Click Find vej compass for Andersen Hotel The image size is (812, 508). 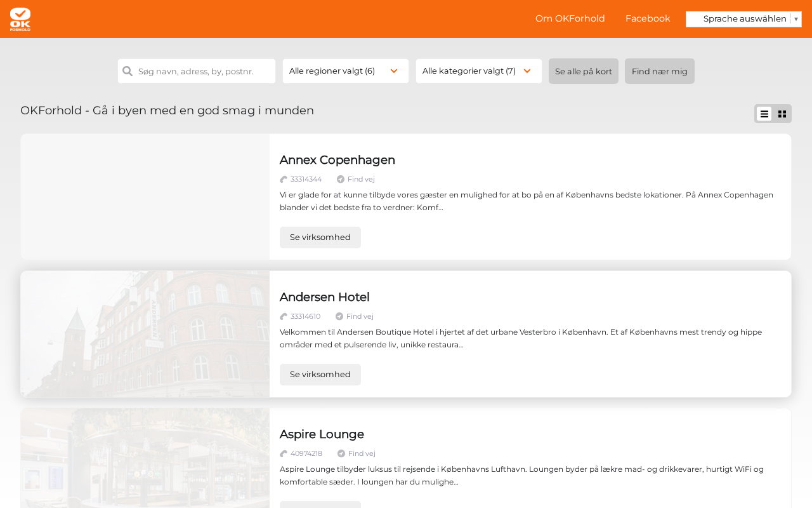(x=339, y=316)
